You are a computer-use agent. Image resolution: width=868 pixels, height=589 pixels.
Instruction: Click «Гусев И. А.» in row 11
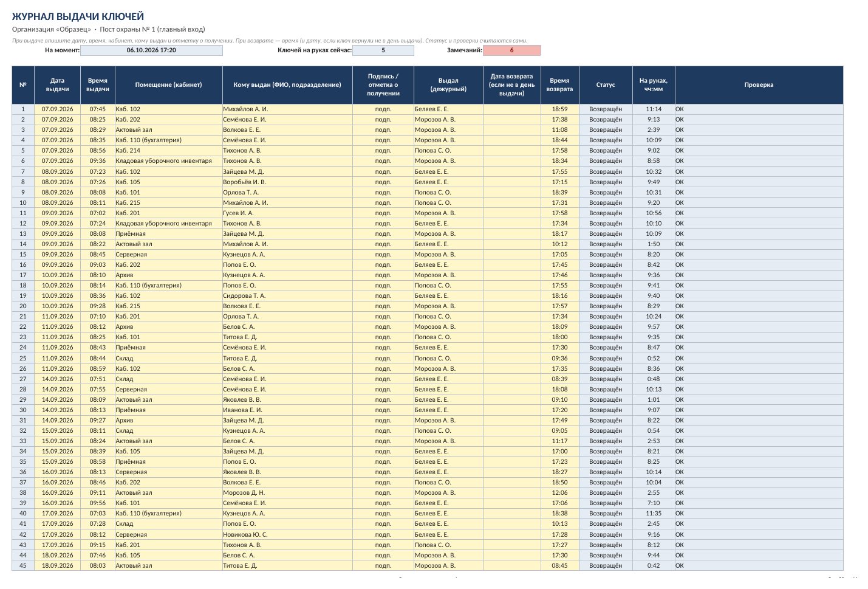coord(287,213)
